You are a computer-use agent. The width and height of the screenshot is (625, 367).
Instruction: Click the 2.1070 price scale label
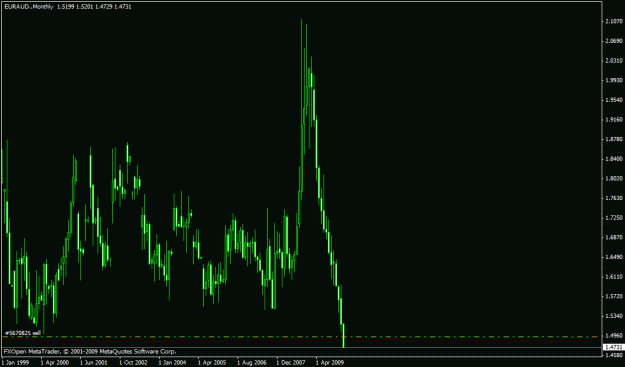614,22
